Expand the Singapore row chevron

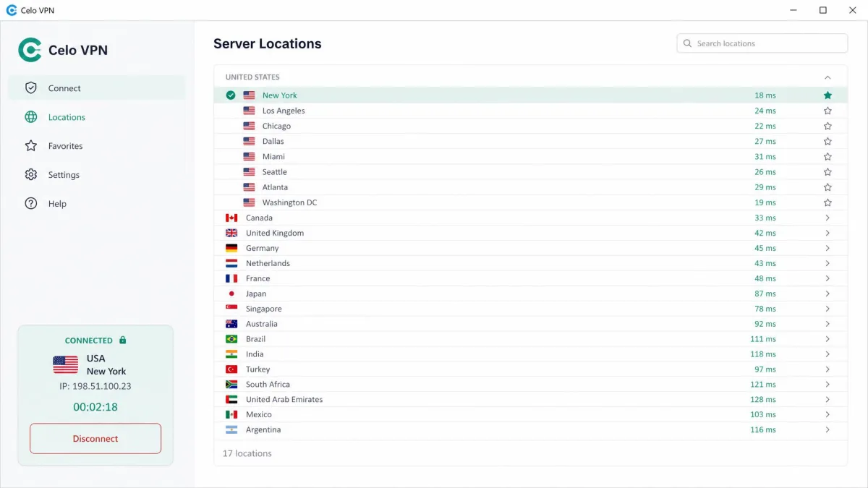click(x=827, y=309)
